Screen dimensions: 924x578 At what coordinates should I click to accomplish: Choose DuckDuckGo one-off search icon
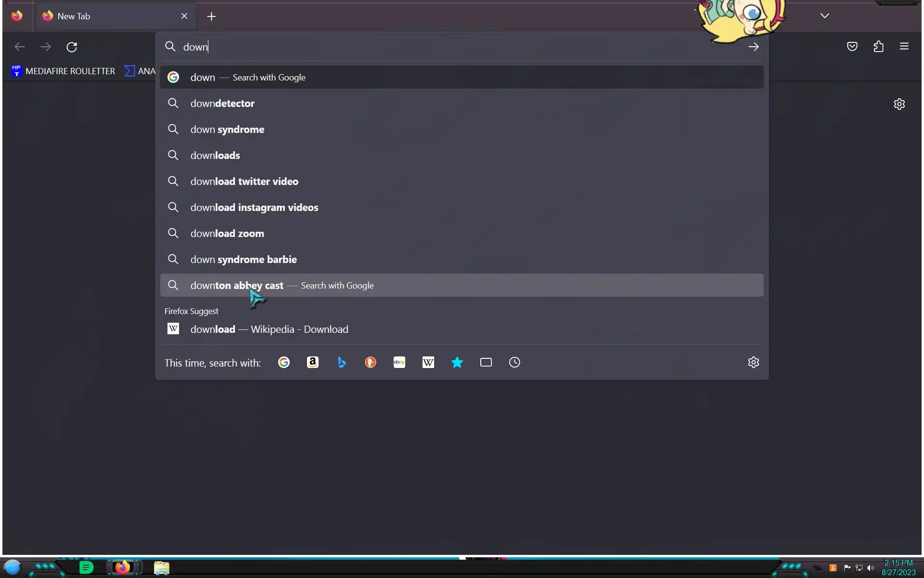click(x=371, y=362)
